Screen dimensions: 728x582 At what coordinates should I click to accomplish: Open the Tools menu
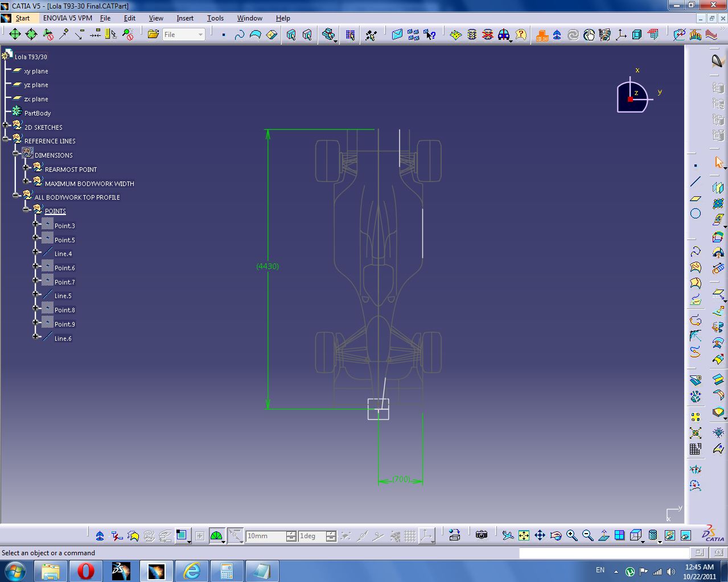pos(215,18)
